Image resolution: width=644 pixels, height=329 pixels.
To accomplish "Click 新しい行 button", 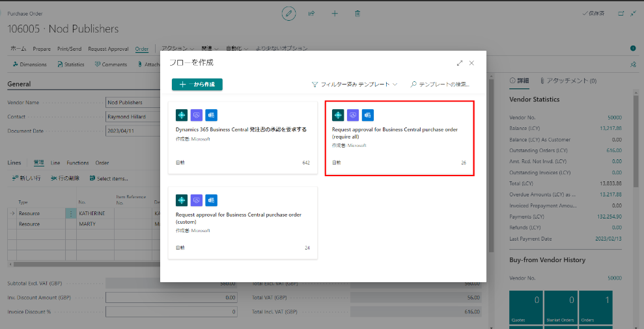I will click(x=26, y=178).
